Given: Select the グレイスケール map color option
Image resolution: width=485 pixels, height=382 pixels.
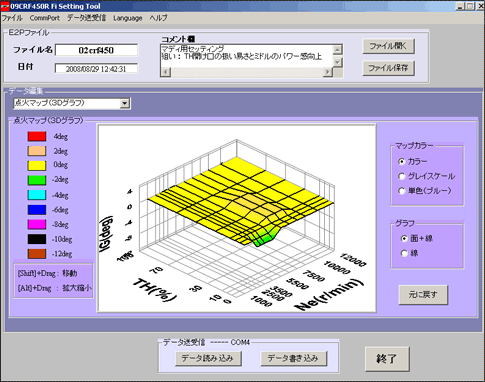Looking at the screenshot, I should (402, 176).
